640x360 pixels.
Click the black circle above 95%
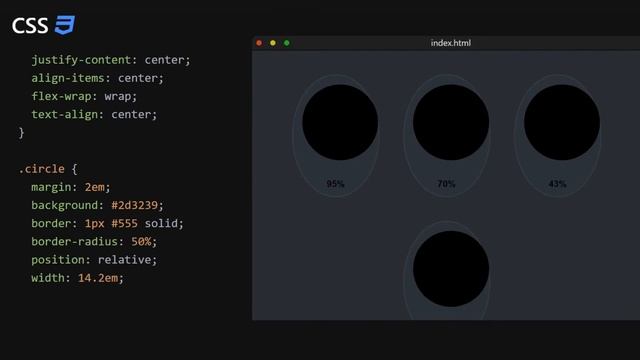pyautogui.click(x=340, y=122)
